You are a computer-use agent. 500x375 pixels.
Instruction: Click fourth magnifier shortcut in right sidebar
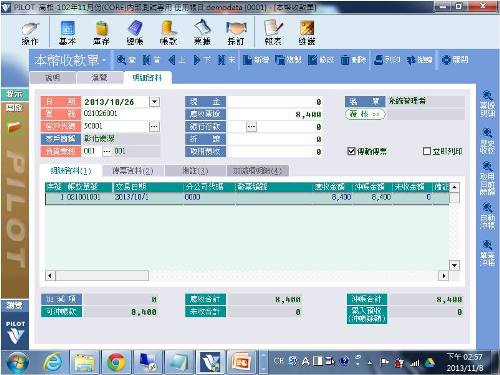point(487,216)
